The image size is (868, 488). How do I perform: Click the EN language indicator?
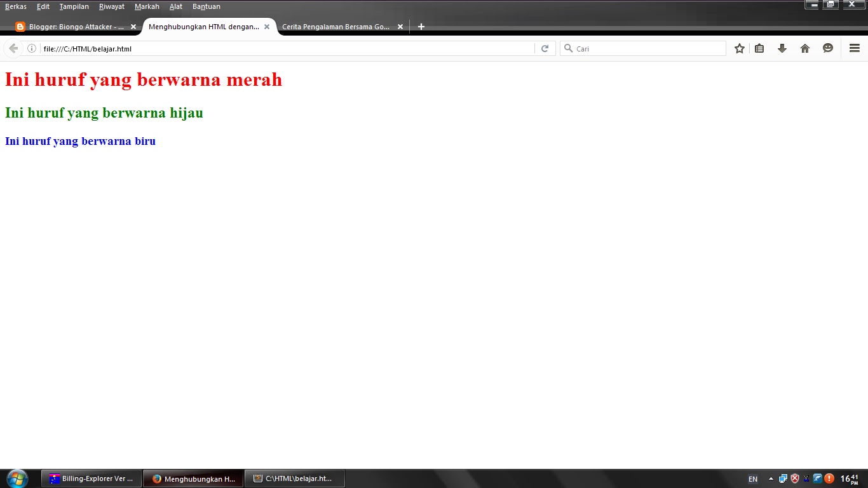pyautogui.click(x=753, y=479)
